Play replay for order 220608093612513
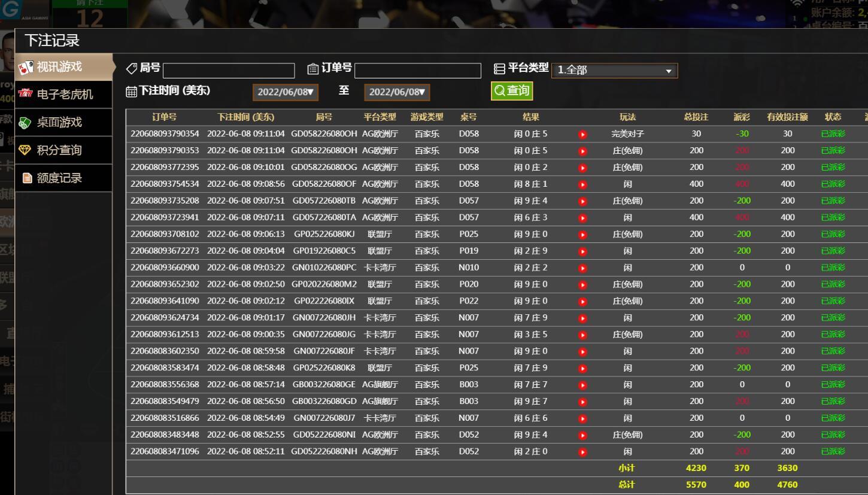 582,335
